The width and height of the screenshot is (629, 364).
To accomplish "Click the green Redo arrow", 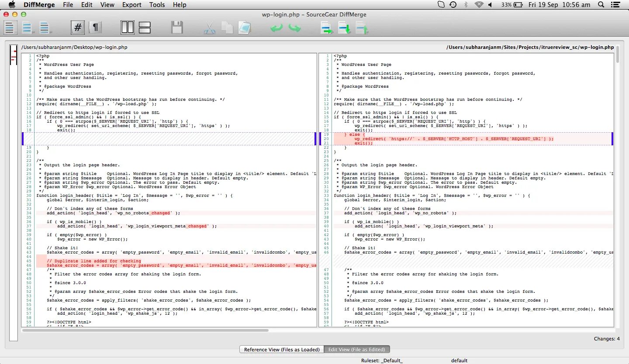I will 294,27.
